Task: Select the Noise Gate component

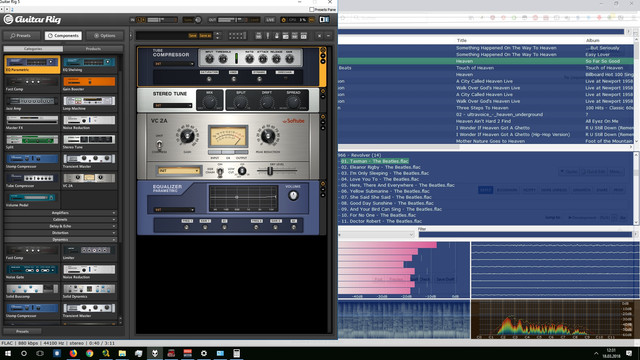Action: (32, 271)
